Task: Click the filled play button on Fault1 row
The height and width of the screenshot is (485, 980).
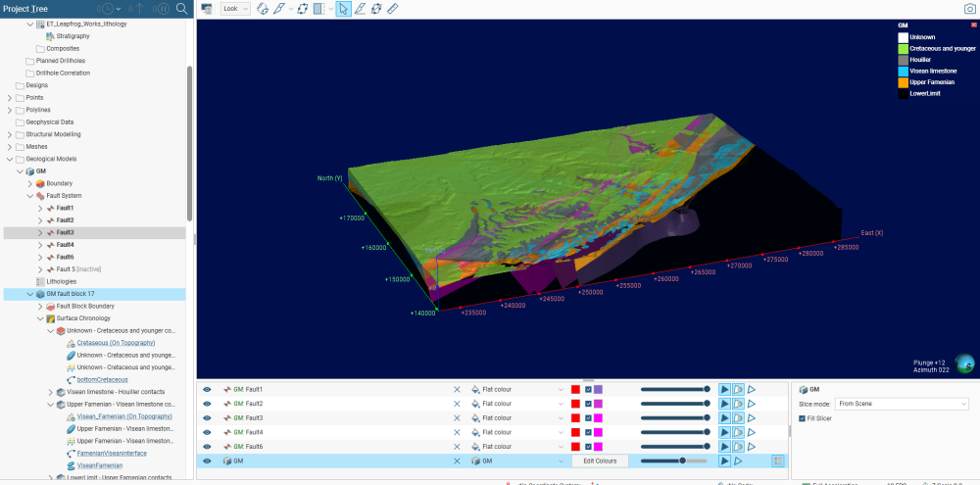Action: tap(724, 389)
